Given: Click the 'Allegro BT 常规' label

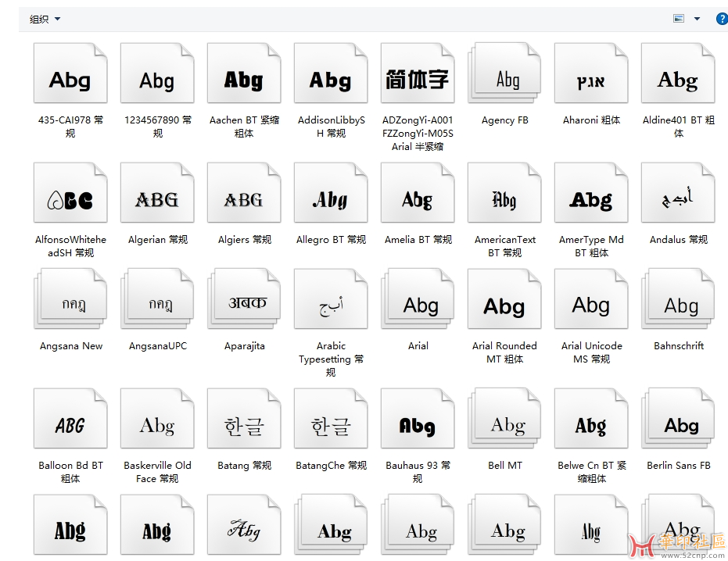Looking at the screenshot, I should (331, 240).
